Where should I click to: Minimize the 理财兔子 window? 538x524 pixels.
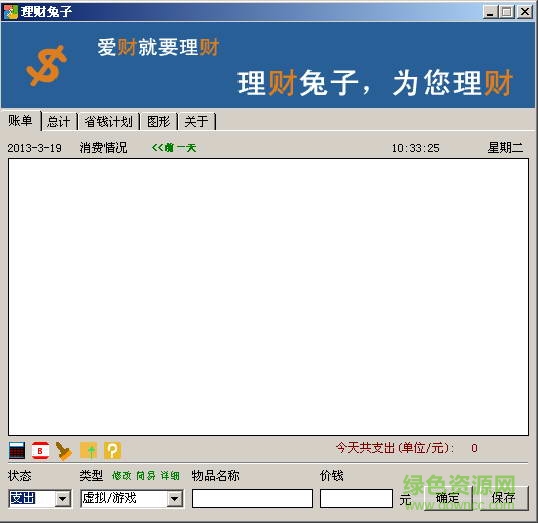tap(490, 12)
